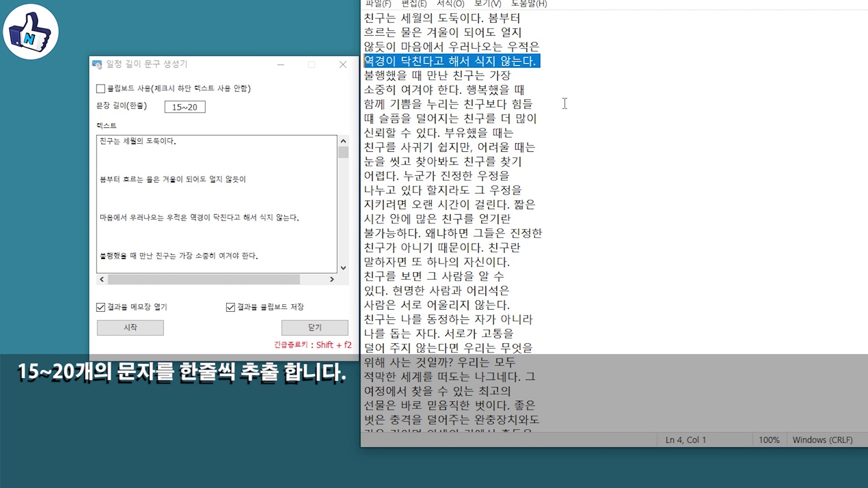Click the generator app title icon

(97, 65)
